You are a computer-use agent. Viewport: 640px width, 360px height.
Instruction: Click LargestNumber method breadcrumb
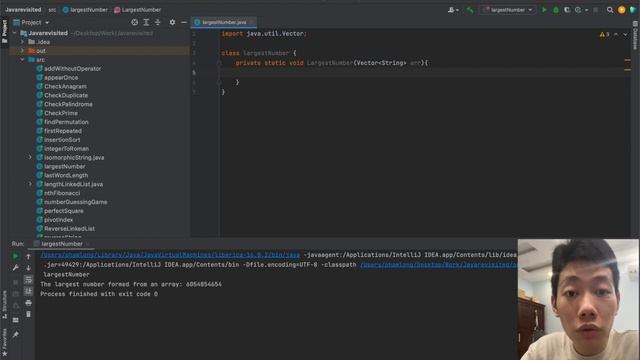click(x=138, y=10)
